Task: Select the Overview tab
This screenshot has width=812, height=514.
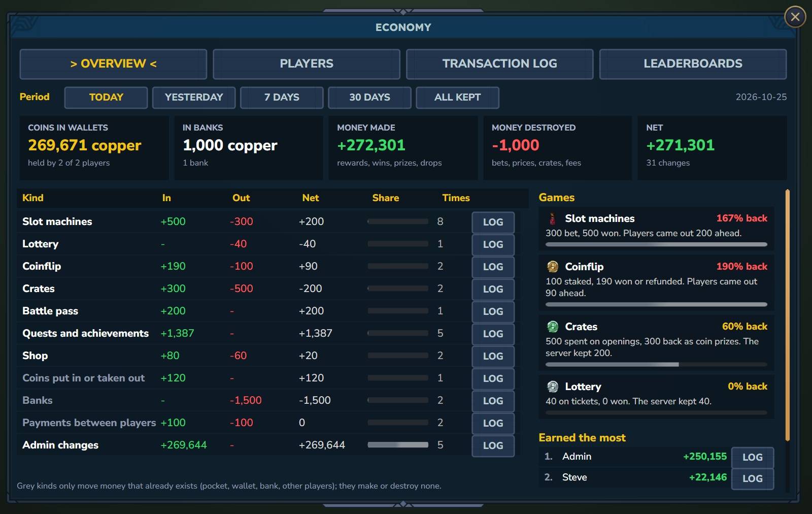Action: point(113,64)
